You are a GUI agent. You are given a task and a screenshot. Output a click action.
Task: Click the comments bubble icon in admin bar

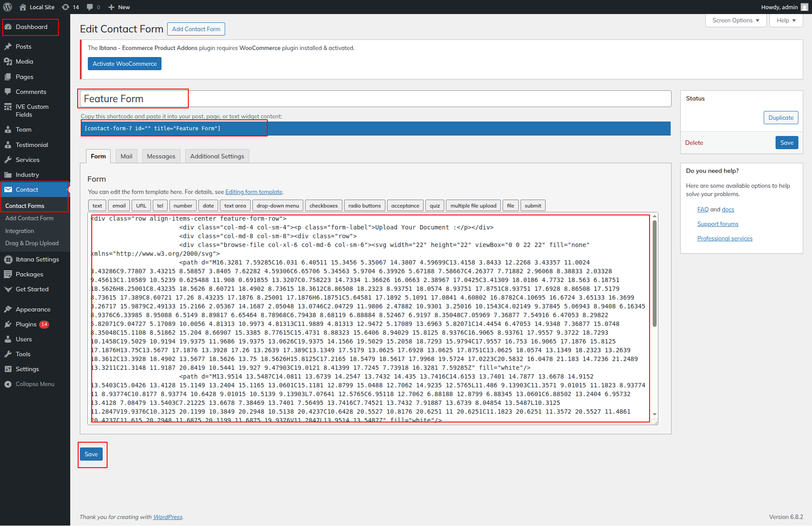pos(90,7)
